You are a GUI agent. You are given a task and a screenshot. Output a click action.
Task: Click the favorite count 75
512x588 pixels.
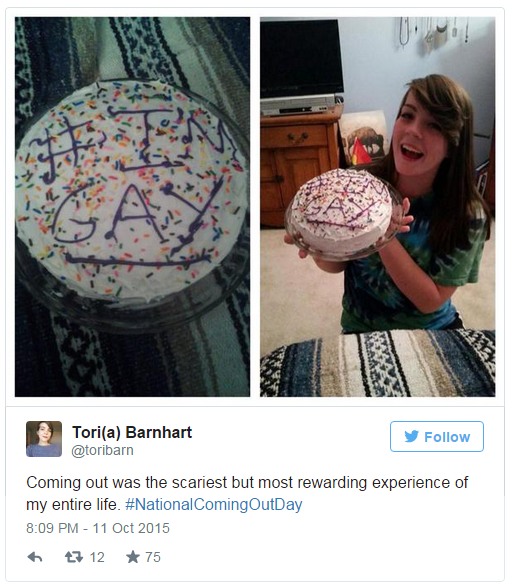(153, 557)
